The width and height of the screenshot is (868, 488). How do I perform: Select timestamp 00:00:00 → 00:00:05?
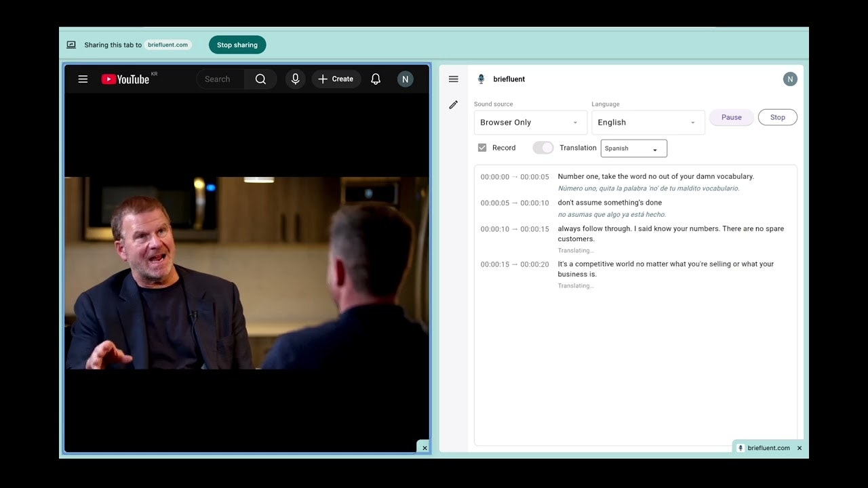[x=515, y=177]
